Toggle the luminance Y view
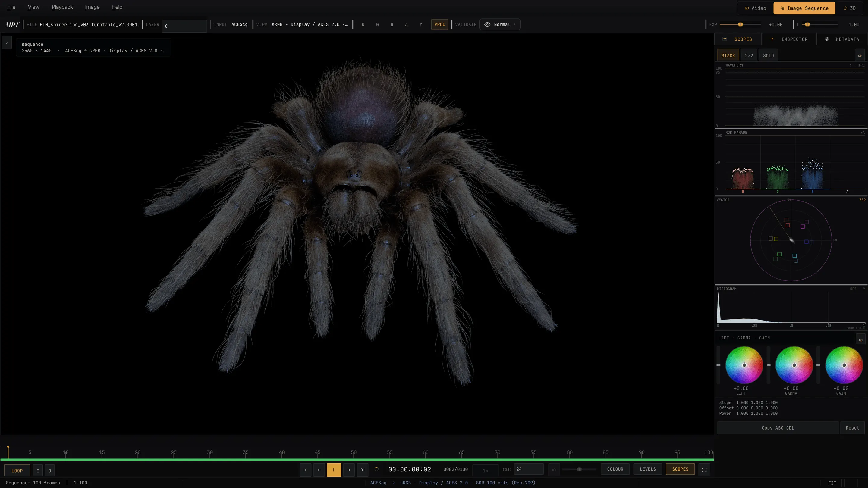 [421, 25]
